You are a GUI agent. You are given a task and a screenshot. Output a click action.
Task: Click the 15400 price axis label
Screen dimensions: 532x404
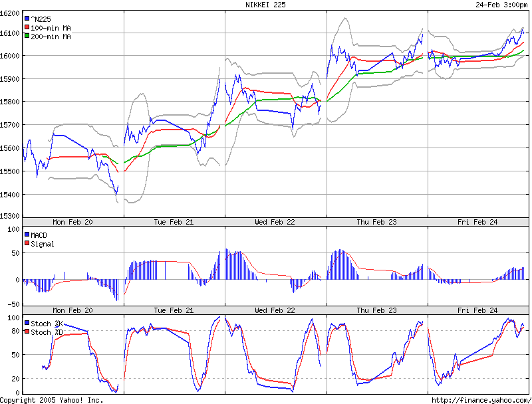tap(9, 195)
